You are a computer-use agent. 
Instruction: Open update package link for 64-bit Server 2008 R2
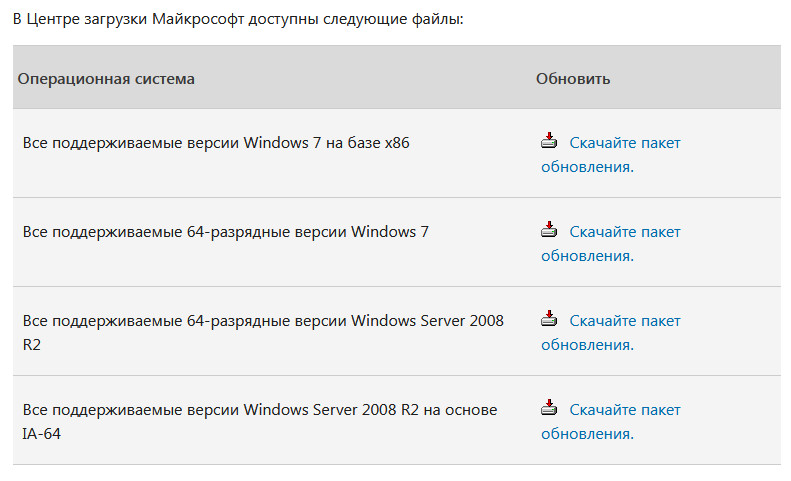pyautogui.click(x=611, y=333)
